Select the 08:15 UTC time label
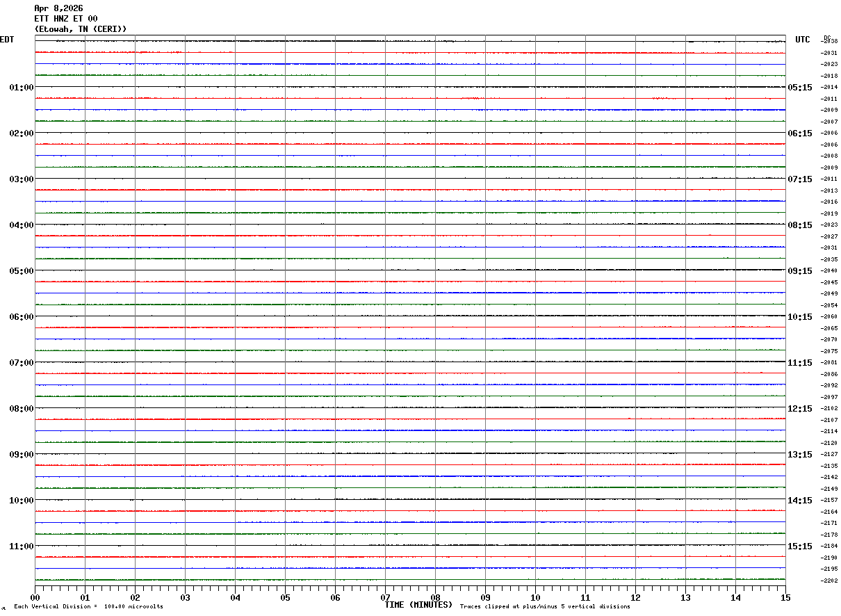Viewport: 841px width, 616px height. 799,225
